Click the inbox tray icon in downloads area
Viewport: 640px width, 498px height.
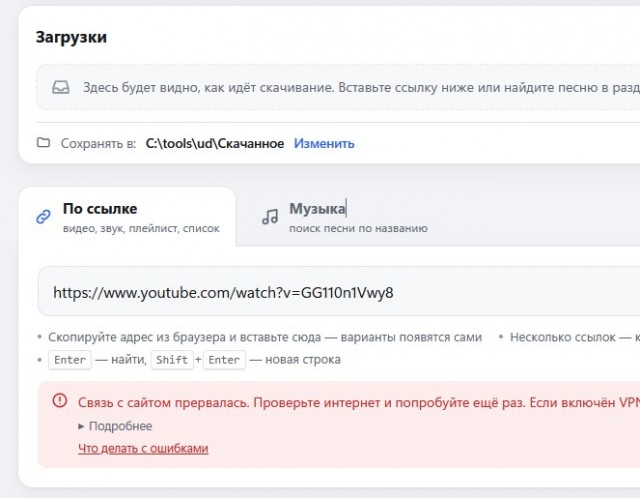click(61, 87)
